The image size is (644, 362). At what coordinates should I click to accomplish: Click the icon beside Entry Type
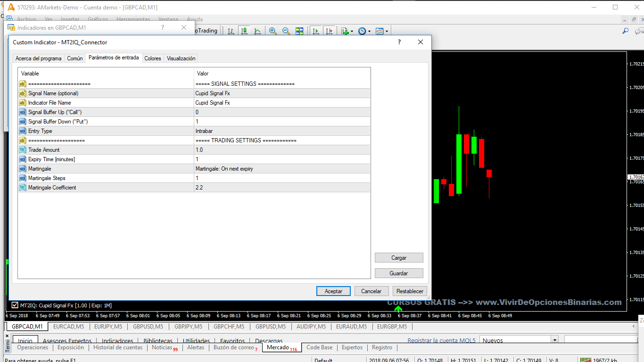tap(23, 131)
